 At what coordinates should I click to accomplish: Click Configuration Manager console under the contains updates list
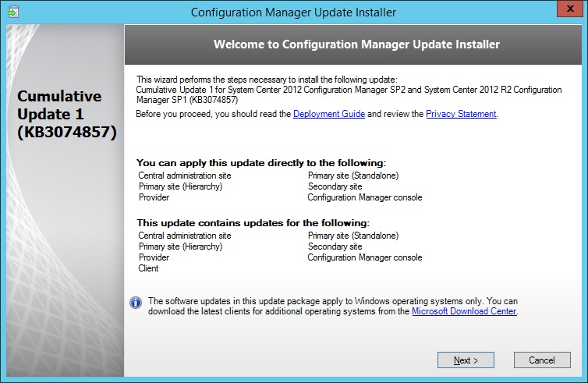coord(364,257)
